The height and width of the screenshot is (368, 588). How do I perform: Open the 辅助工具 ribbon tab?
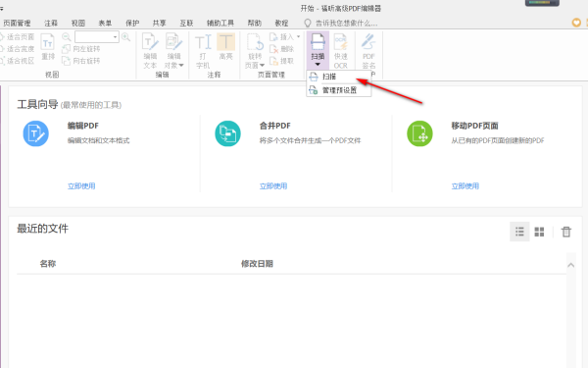[x=220, y=24]
